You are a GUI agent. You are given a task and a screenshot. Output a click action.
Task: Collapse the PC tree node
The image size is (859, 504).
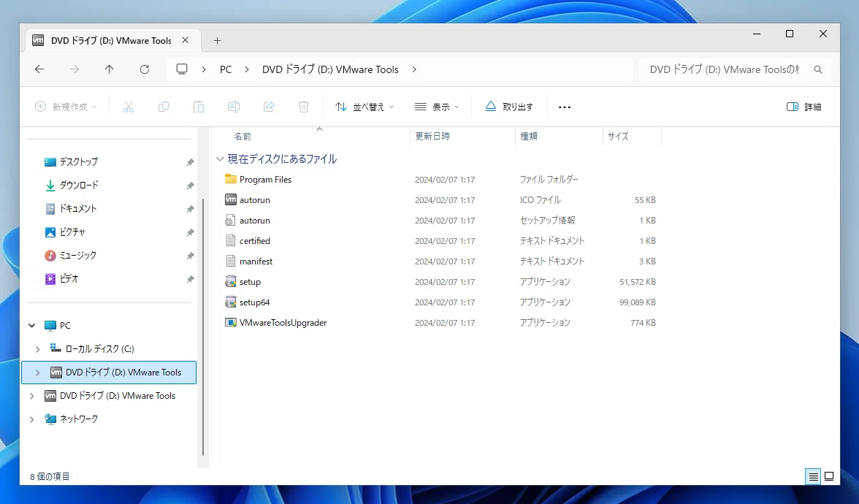[x=32, y=326]
